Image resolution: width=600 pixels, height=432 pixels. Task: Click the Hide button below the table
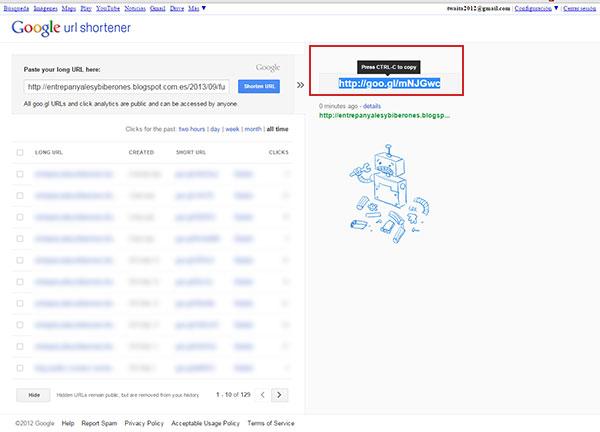pos(34,395)
